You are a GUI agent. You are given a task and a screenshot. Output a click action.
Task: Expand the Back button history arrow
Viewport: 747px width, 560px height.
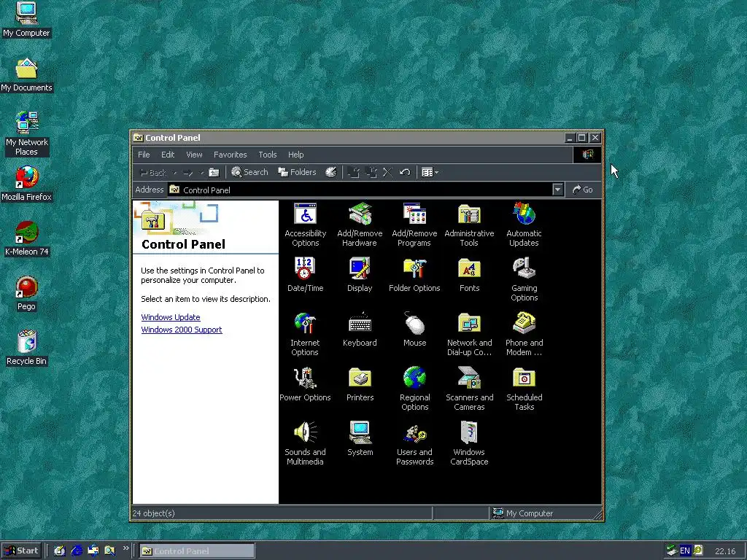click(174, 172)
